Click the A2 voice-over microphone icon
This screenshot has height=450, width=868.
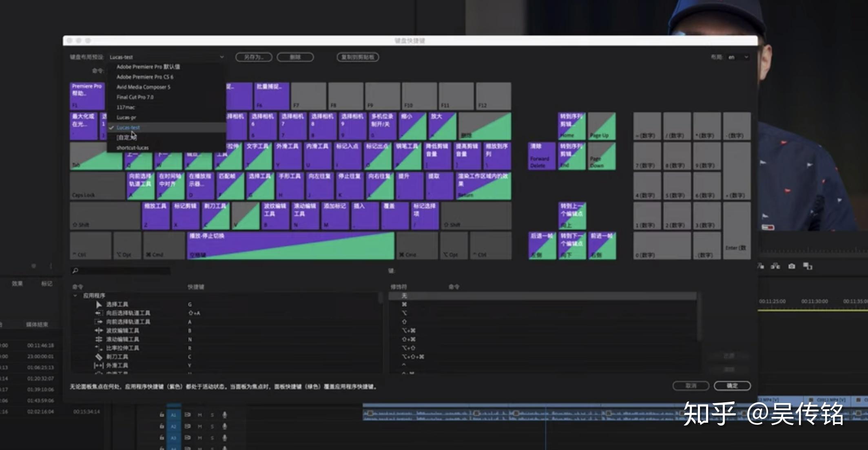pyautogui.click(x=224, y=426)
